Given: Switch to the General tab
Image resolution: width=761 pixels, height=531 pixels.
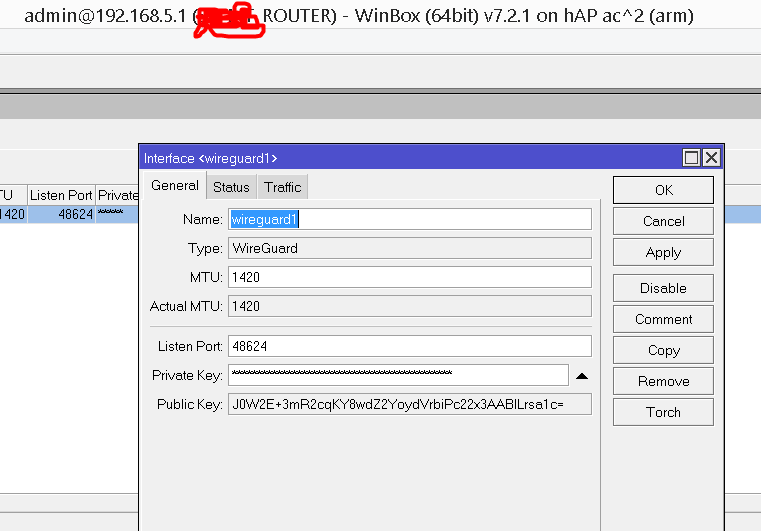Looking at the screenshot, I should [175, 185].
